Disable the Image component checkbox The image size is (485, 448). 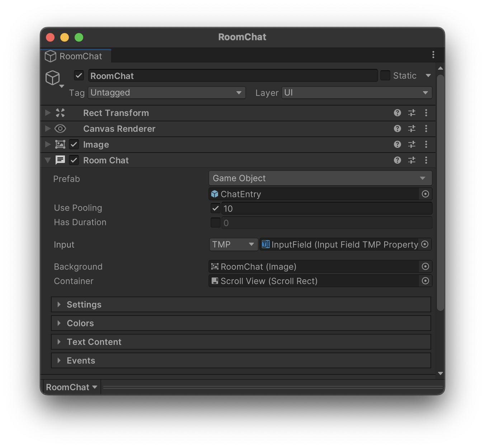[x=74, y=145]
